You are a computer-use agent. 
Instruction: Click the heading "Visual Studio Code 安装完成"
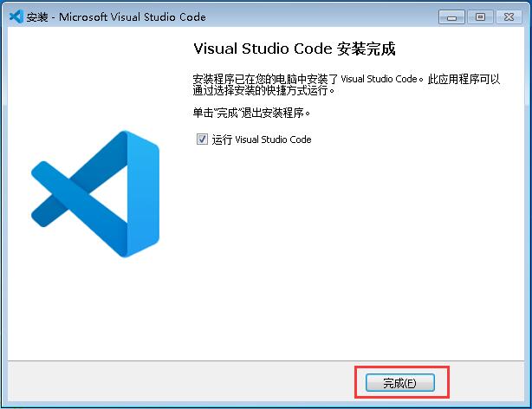(x=295, y=49)
